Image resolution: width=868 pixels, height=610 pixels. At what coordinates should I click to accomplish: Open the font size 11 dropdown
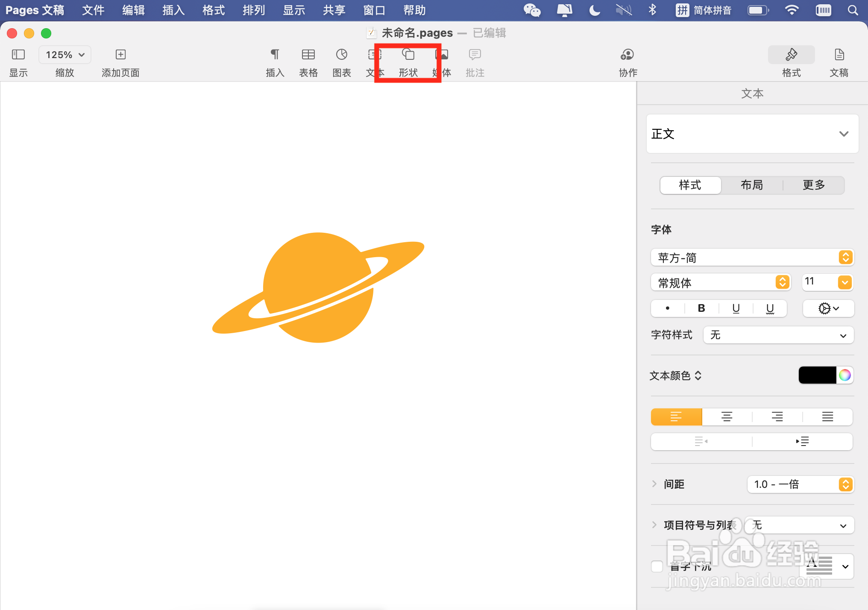[845, 282]
